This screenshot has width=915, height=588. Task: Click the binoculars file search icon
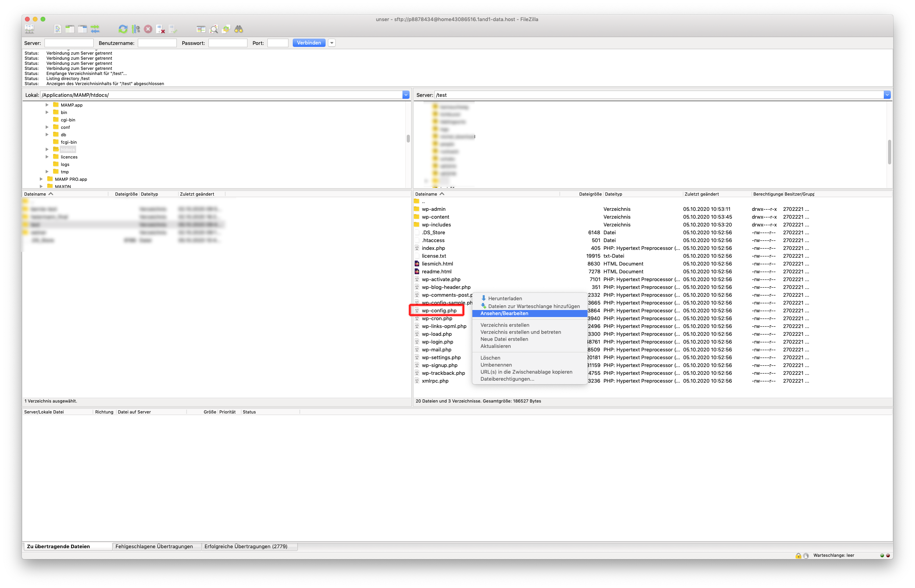click(239, 29)
